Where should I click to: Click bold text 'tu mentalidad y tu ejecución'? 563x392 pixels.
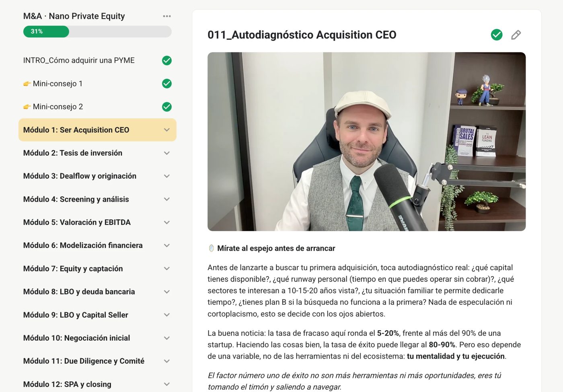(x=456, y=356)
